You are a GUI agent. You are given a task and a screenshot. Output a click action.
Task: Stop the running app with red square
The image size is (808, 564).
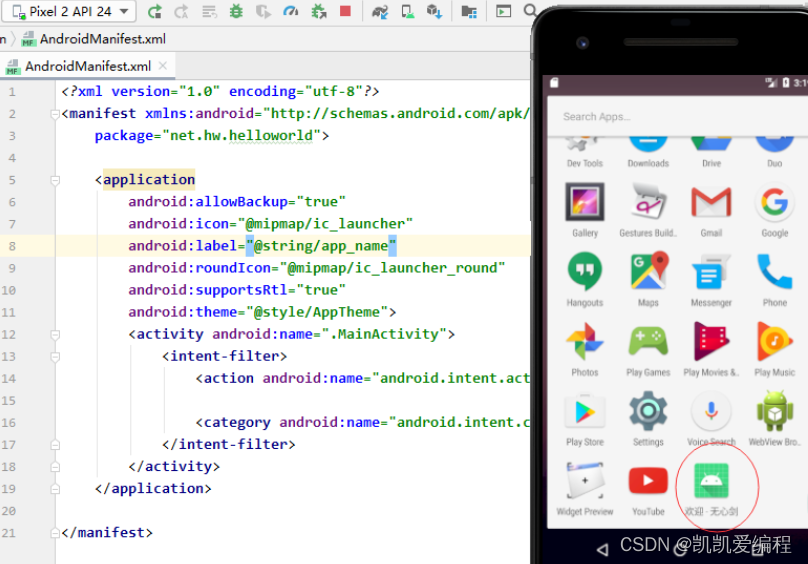pyautogui.click(x=345, y=11)
